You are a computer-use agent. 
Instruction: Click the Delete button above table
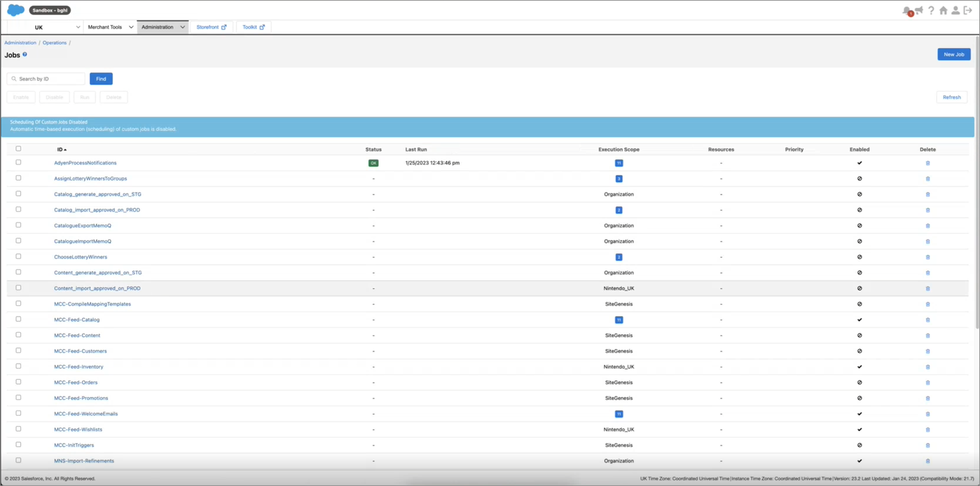(114, 97)
